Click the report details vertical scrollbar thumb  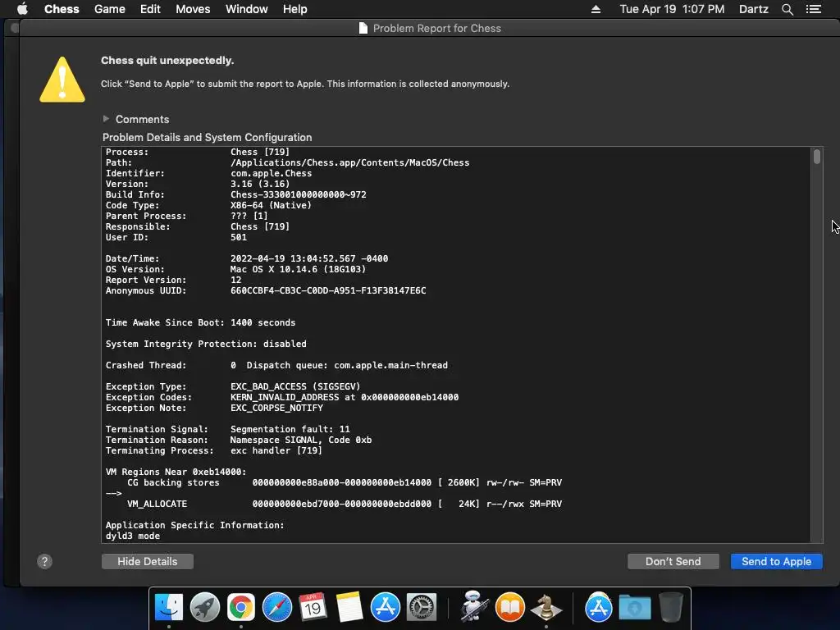[x=816, y=157]
